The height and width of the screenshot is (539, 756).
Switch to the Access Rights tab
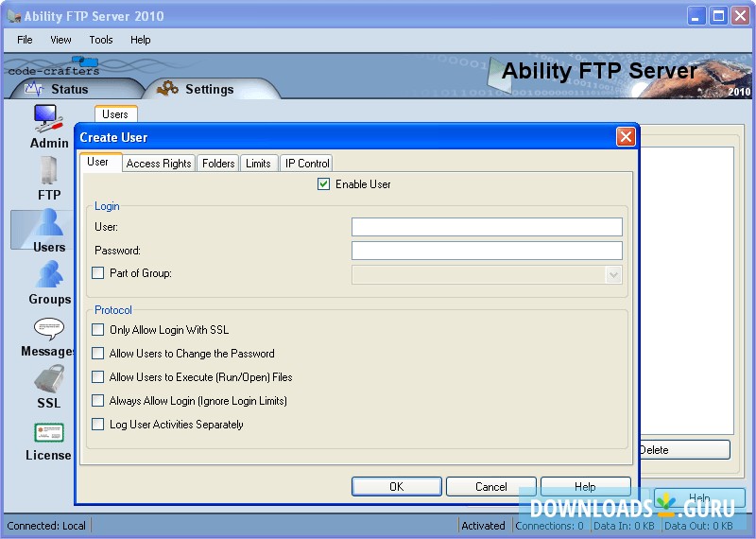coord(159,164)
